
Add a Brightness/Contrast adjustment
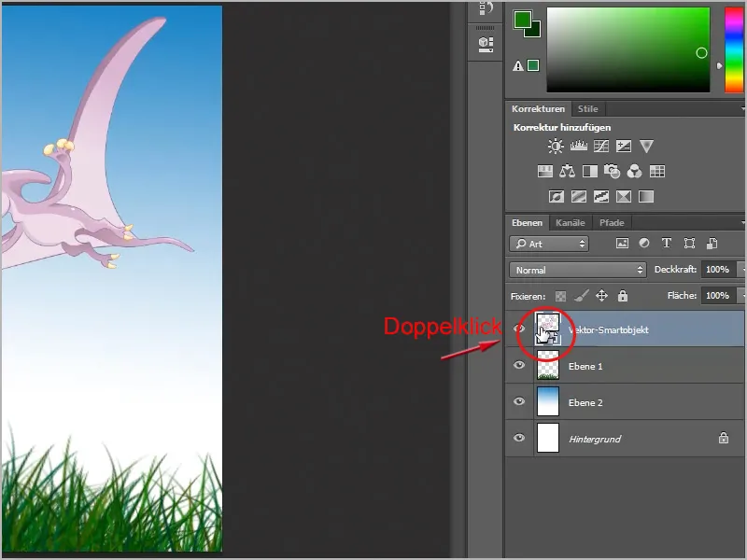coord(556,146)
